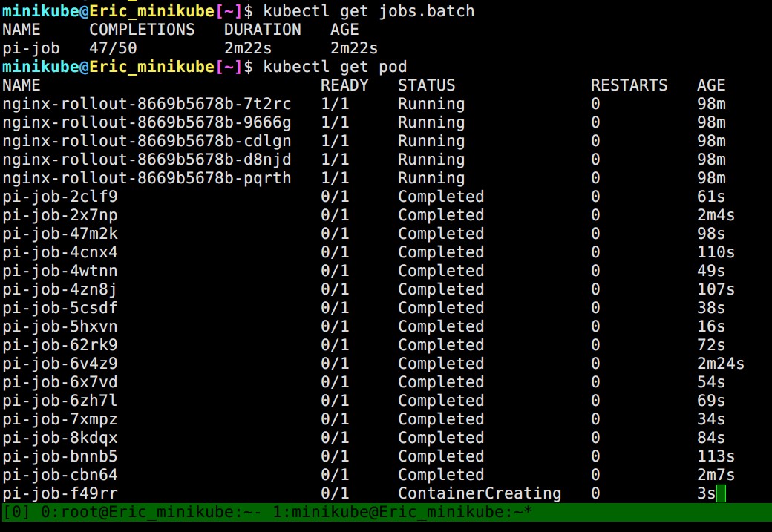This screenshot has height=532, width=772.
Task: Click the pod name pi-job-4zn8j
Action: pos(60,289)
